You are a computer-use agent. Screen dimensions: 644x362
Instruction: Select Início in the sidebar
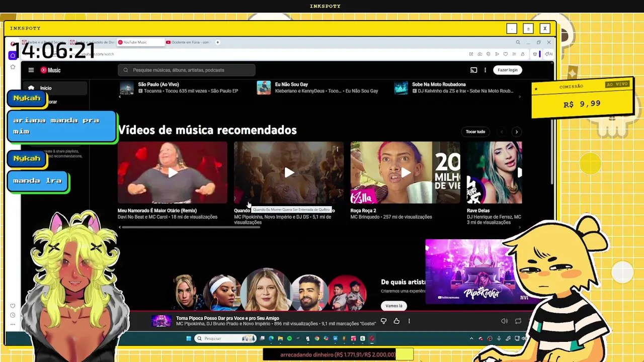[54, 88]
